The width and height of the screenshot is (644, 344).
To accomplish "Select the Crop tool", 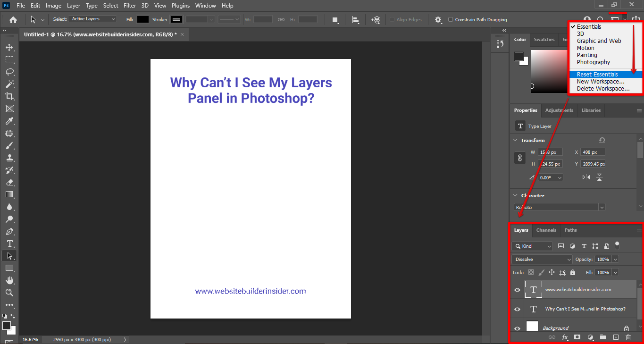I will pos(9,96).
